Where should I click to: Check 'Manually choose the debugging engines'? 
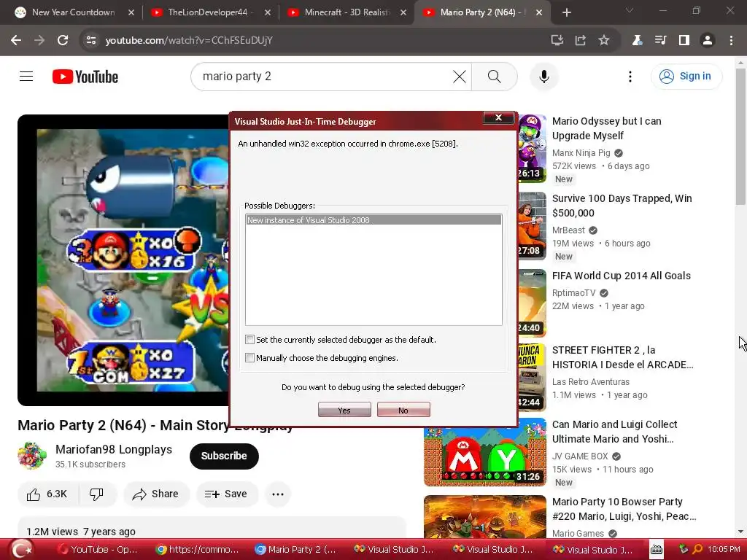coord(249,357)
